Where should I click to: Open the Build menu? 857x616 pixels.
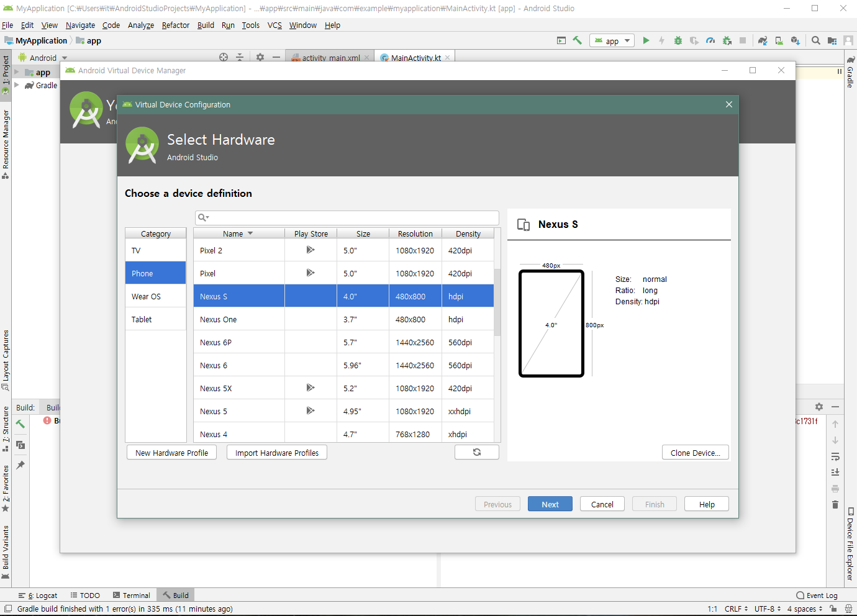[206, 25]
